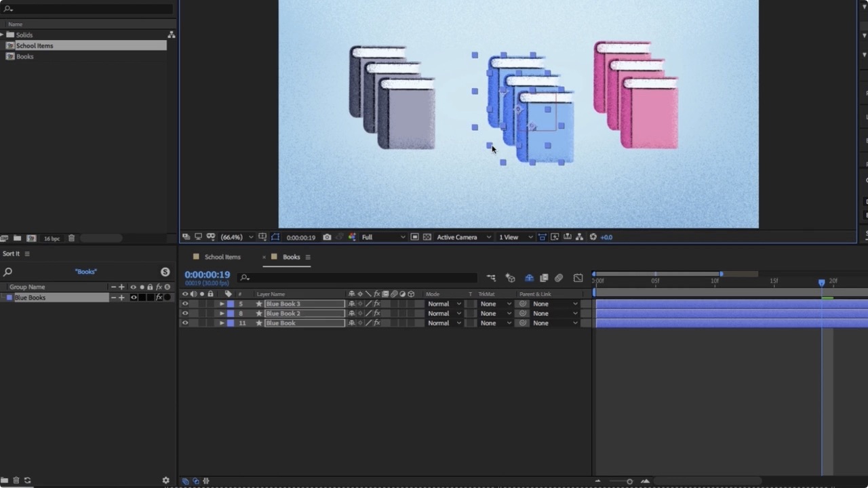Toggle the Transparency Grid in the viewer
The height and width of the screenshot is (488, 868).
click(x=429, y=237)
